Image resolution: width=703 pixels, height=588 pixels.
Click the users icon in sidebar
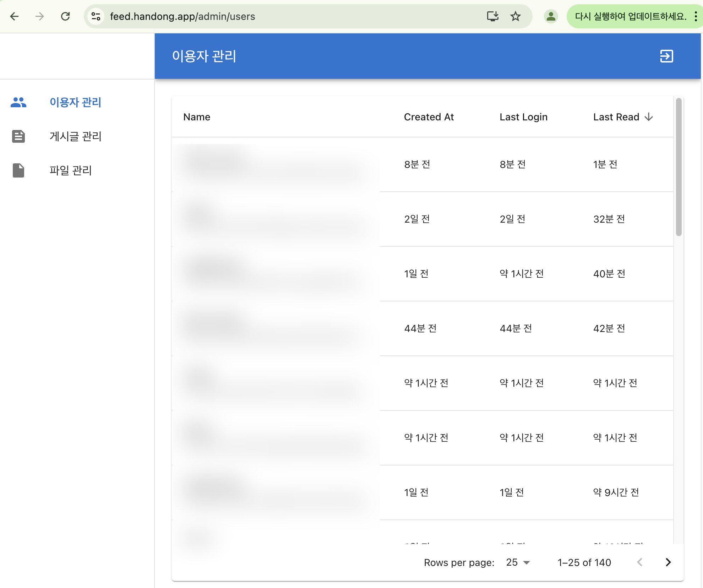coord(18,102)
